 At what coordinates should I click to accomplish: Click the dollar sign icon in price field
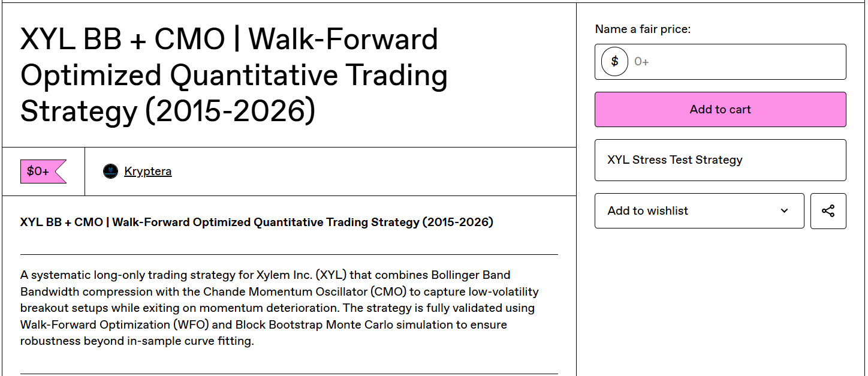coord(614,62)
